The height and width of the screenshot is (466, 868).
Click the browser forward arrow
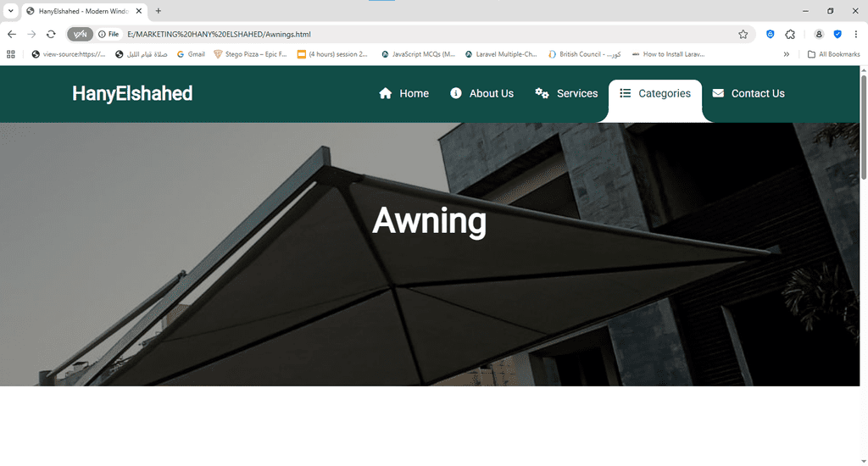click(31, 34)
